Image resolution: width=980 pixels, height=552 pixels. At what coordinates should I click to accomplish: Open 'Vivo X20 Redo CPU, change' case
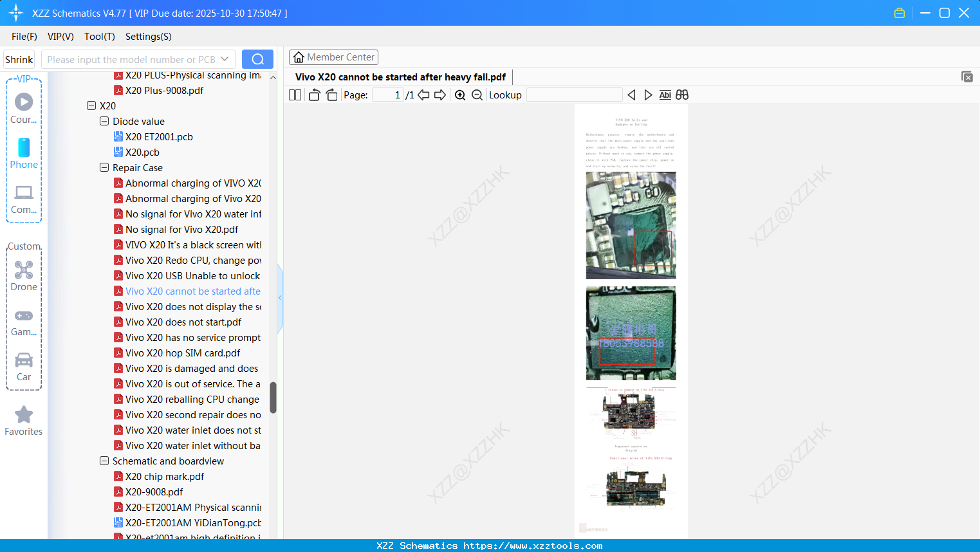click(193, 260)
